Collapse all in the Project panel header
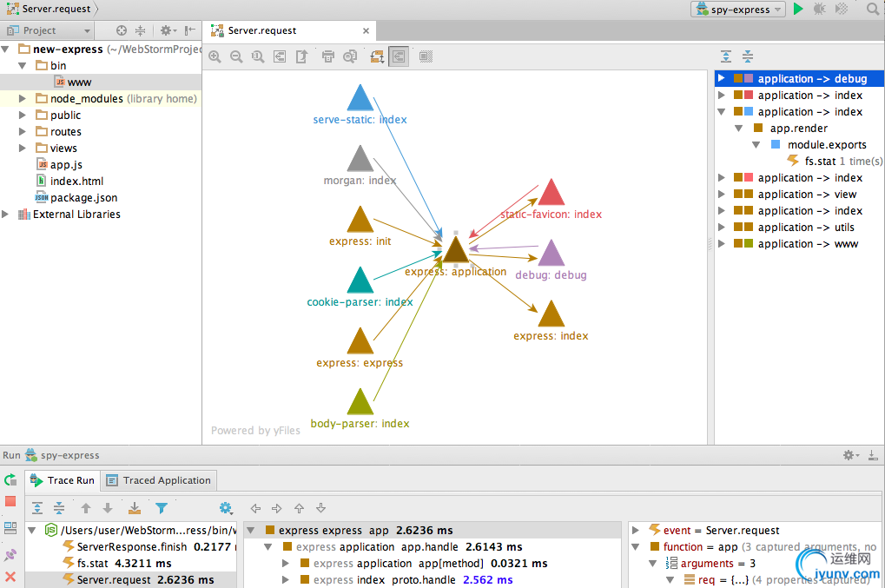 click(141, 30)
